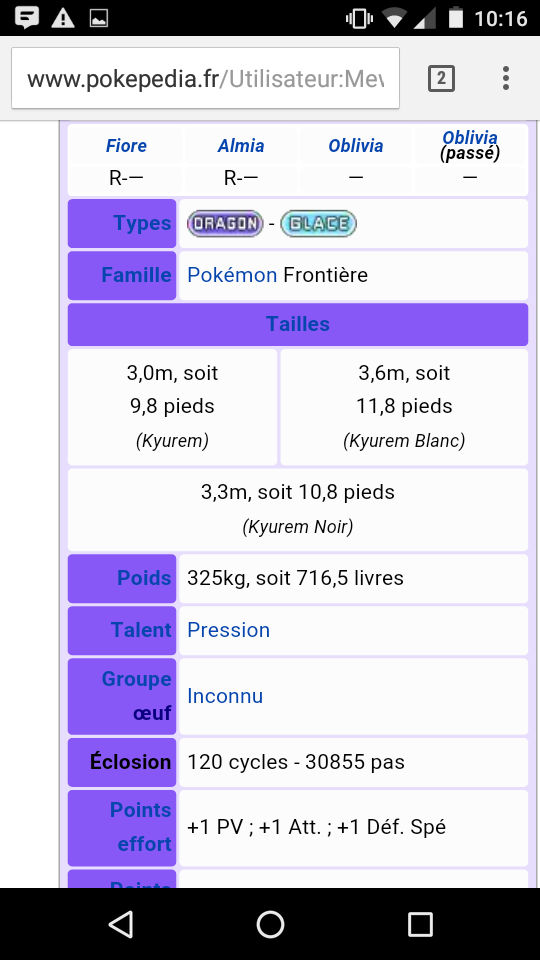Image resolution: width=540 pixels, height=960 pixels.
Task: Tap the image notification icon in status bar
Action: click(x=99, y=18)
